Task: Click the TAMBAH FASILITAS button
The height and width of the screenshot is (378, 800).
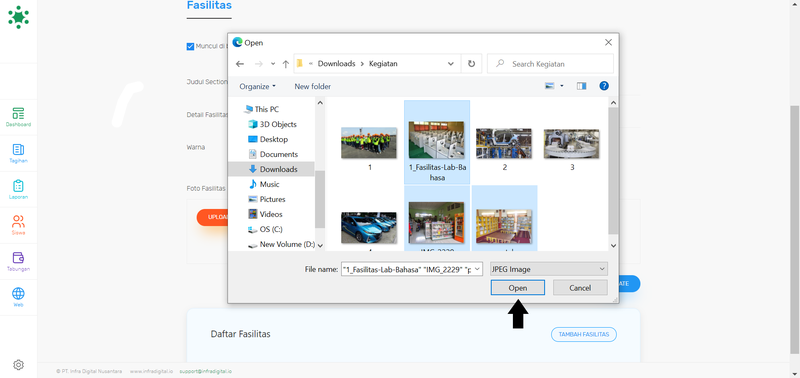Action: [x=584, y=335]
